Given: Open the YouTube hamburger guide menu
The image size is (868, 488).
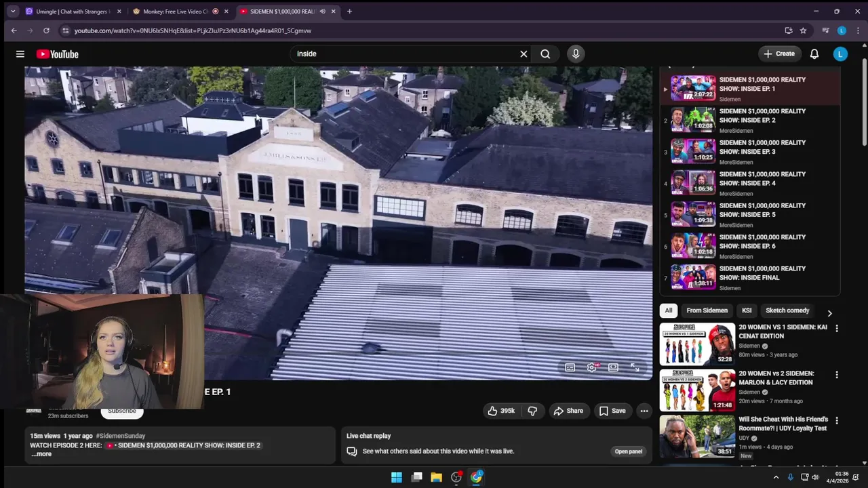Looking at the screenshot, I should point(20,54).
